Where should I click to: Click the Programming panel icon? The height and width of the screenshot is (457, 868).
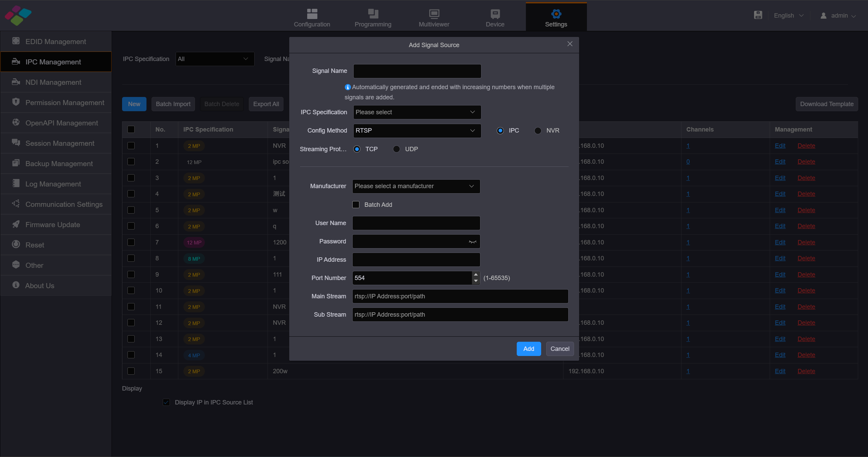point(373,14)
